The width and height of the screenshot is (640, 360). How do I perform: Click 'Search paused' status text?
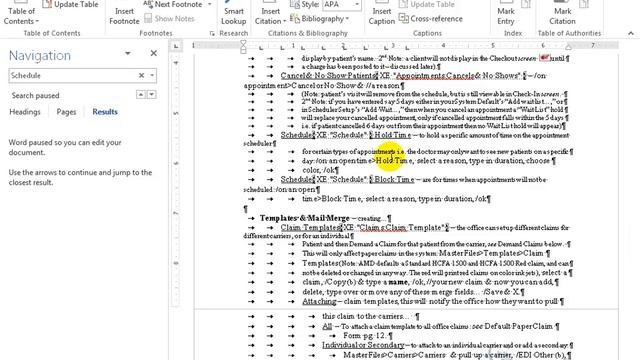tap(36, 96)
